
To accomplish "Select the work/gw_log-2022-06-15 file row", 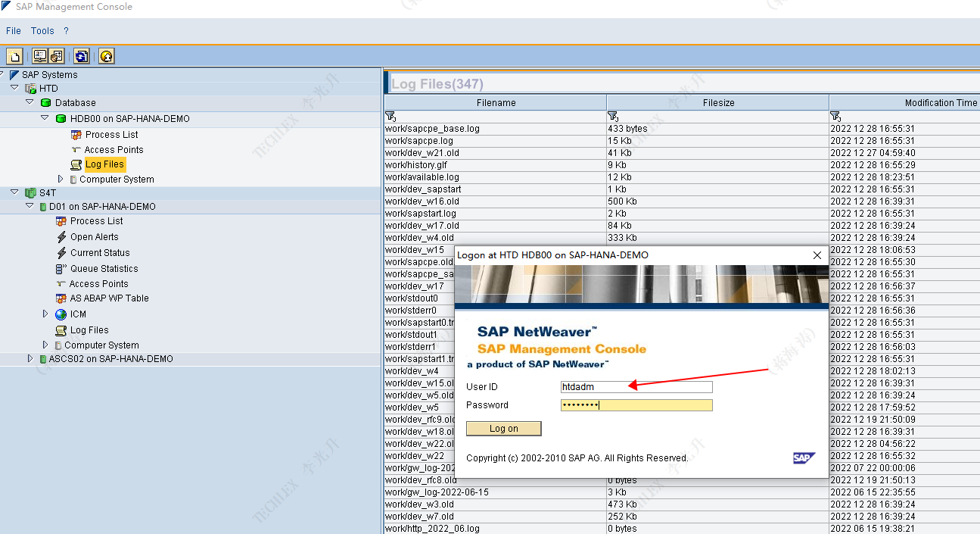I will point(682,492).
